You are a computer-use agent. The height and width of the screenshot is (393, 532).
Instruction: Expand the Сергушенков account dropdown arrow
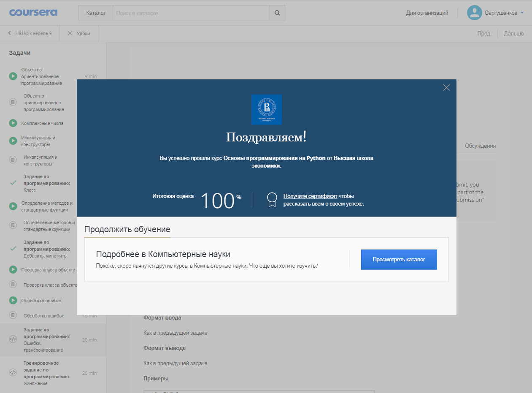[522, 13]
